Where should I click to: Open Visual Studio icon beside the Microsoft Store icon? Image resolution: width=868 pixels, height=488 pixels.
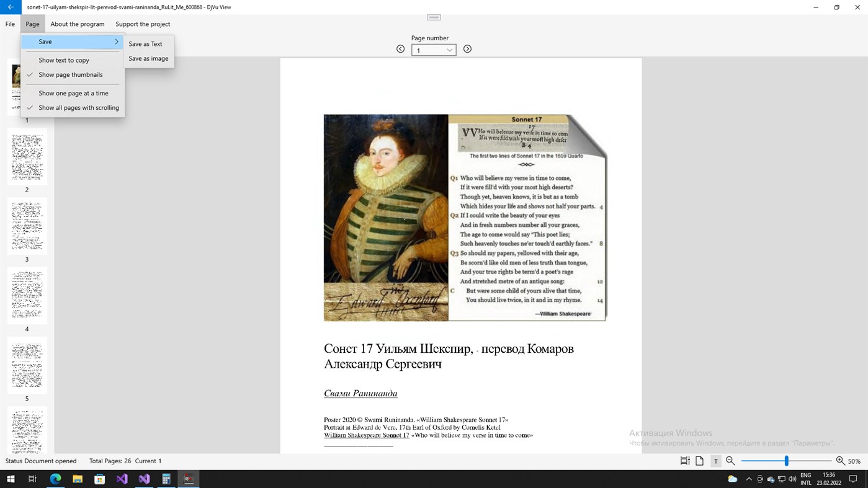(122, 479)
